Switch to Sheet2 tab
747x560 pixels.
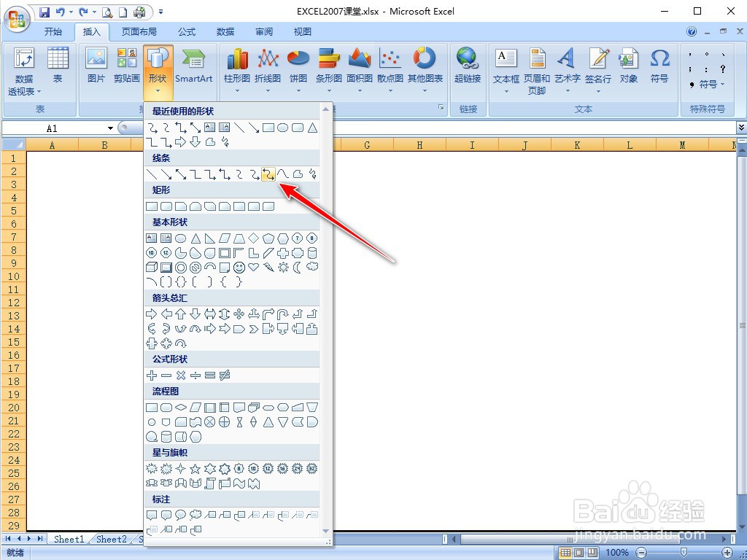(x=112, y=539)
